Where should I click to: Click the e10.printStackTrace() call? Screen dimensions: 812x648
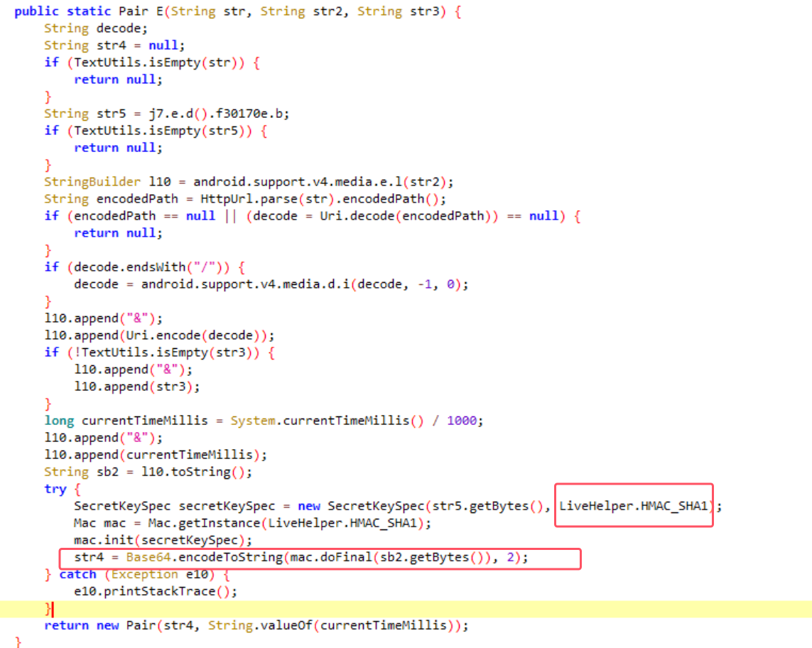[x=155, y=591]
